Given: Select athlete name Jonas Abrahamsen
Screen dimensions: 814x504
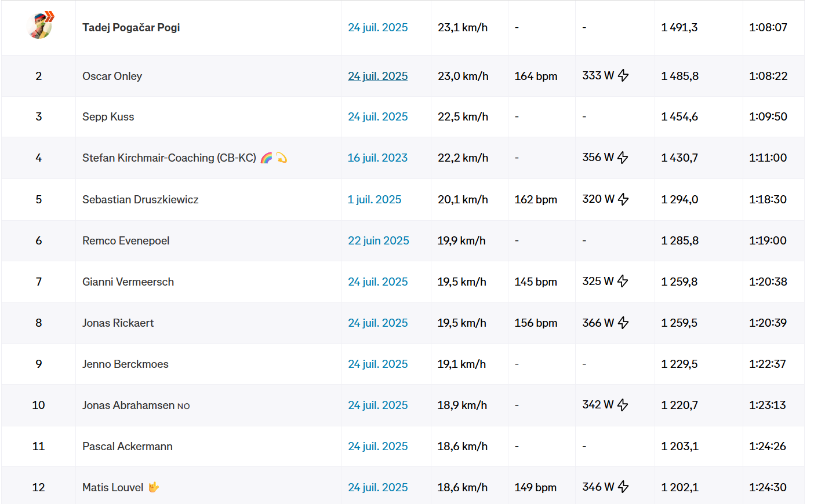Looking at the screenshot, I should (x=128, y=405).
